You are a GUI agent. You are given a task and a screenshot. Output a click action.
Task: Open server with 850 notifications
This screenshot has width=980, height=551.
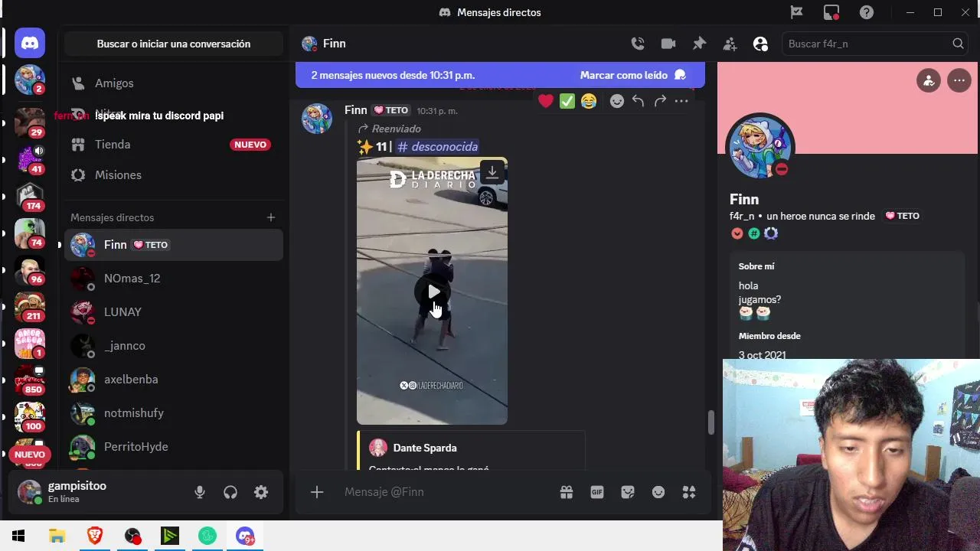30,380
